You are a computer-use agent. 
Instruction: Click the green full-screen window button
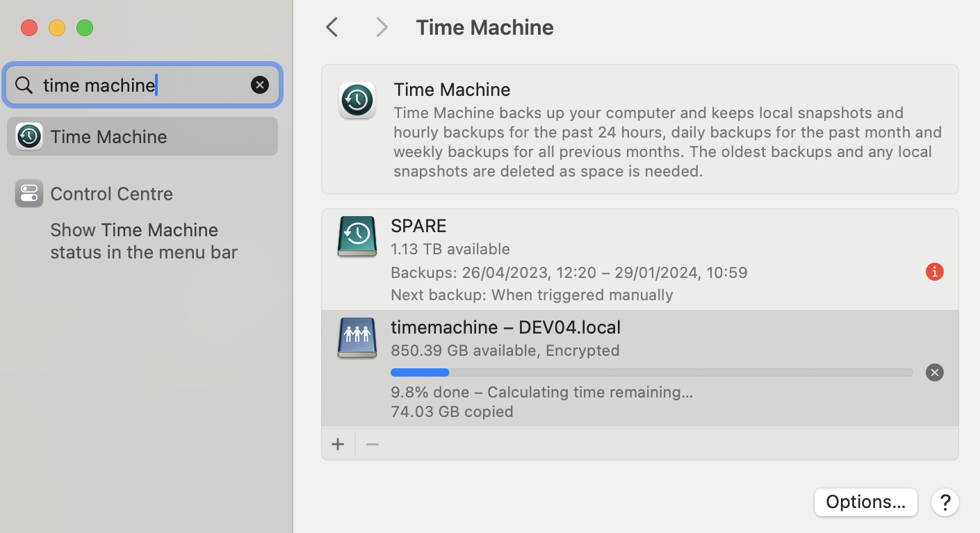click(x=85, y=28)
